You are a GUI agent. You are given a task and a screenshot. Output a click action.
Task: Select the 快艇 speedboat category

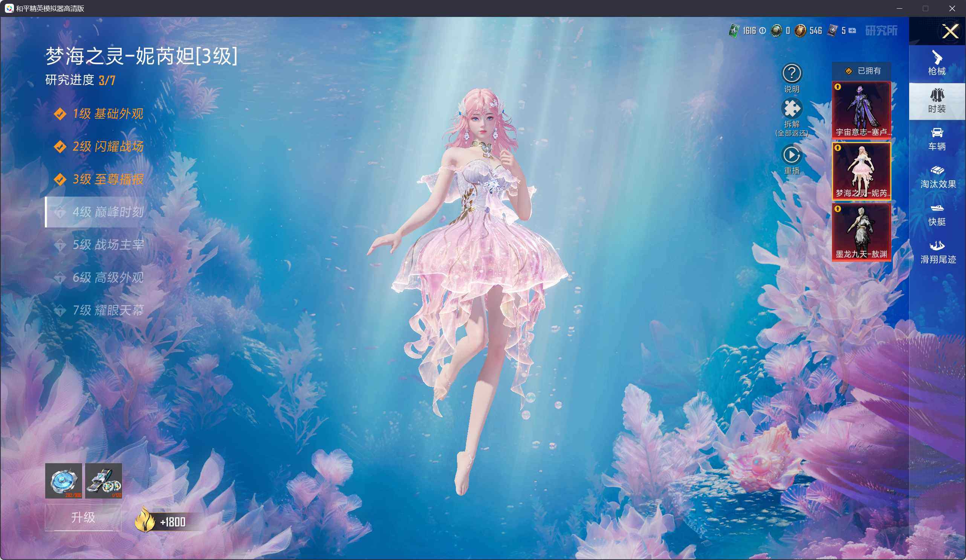pyautogui.click(x=937, y=214)
